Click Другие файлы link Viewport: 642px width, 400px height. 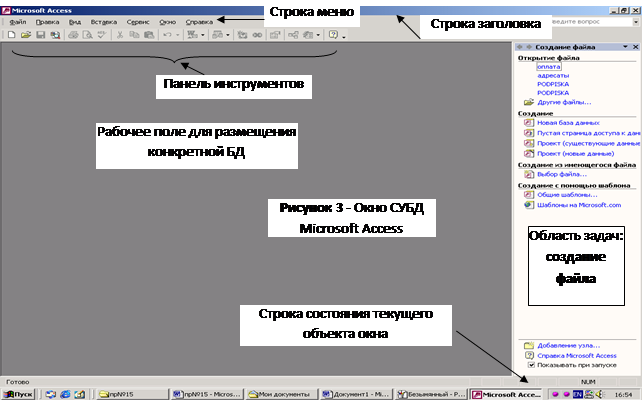coord(564,102)
